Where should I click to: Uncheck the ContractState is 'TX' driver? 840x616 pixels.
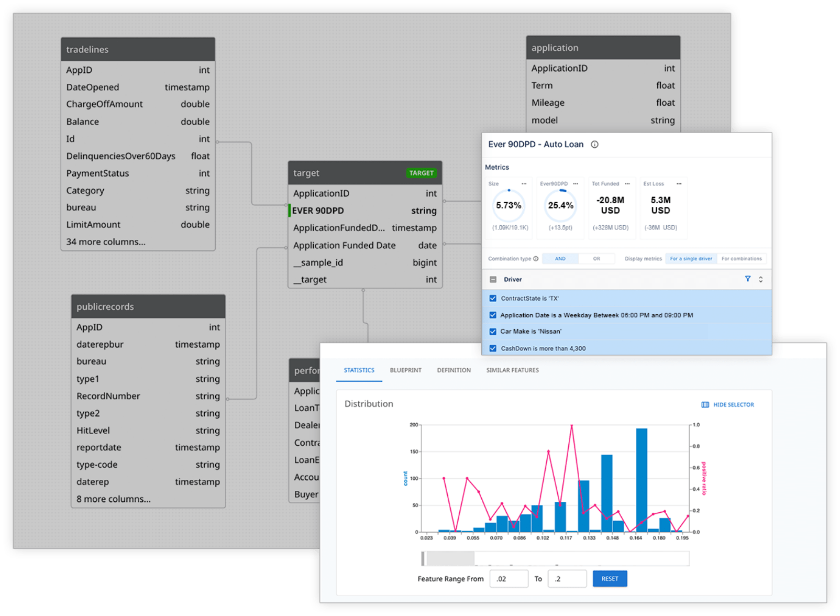[x=493, y=299]
